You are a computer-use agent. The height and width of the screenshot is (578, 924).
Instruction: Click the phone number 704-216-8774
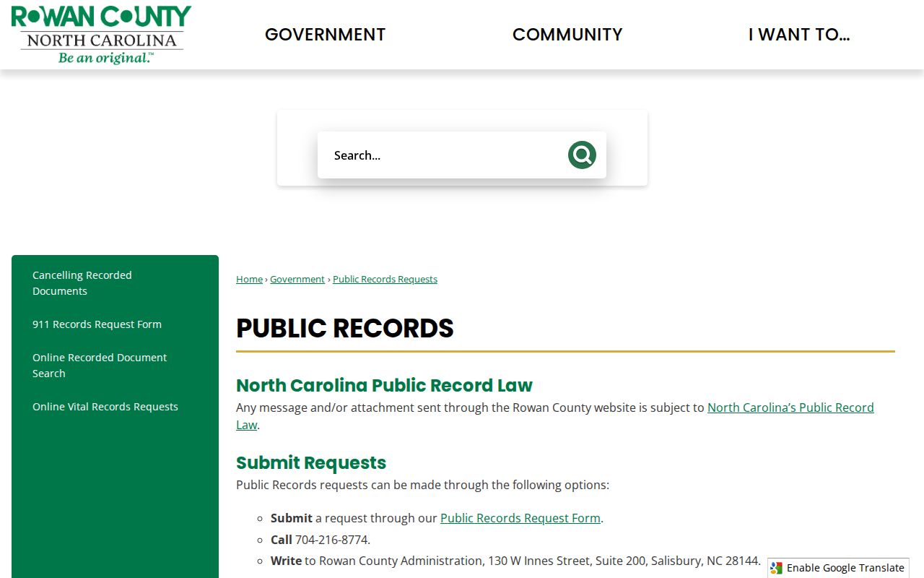pos(331,540)
